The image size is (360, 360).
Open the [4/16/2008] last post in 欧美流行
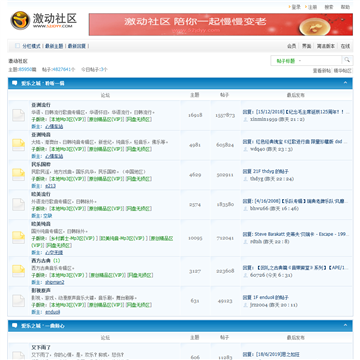coord(296,201)
